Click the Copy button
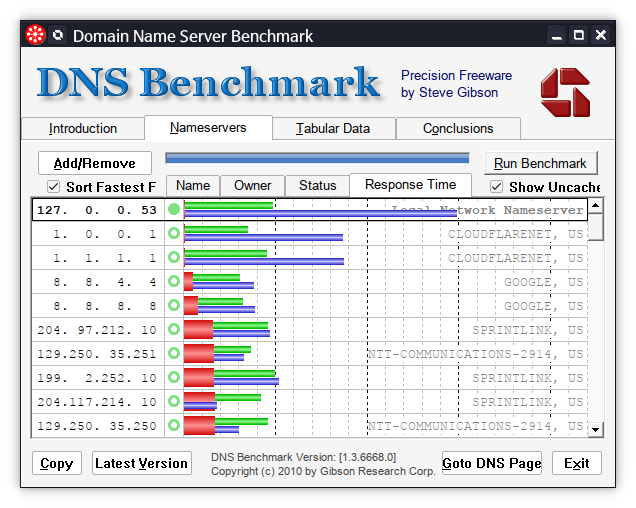 click(x=57, y=463)
